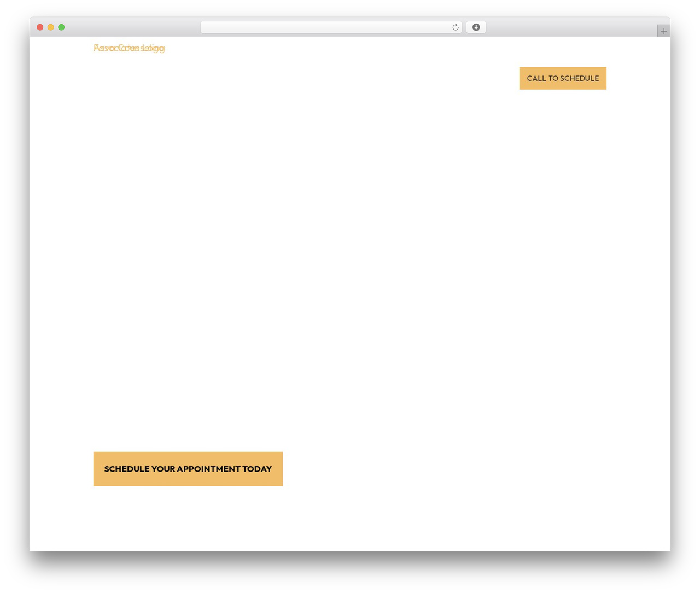Focus the browser address bar
This screenshot has height=593, width=700.
click(331, 27)
